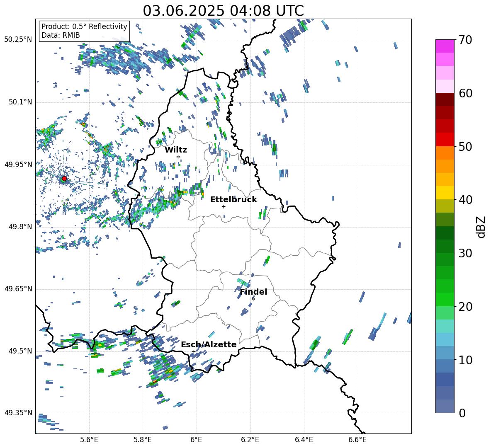Click the dark red colorbar swatch below 60
Image resolution: width=491 pixels, height=448 pixels.
[445, 99]
